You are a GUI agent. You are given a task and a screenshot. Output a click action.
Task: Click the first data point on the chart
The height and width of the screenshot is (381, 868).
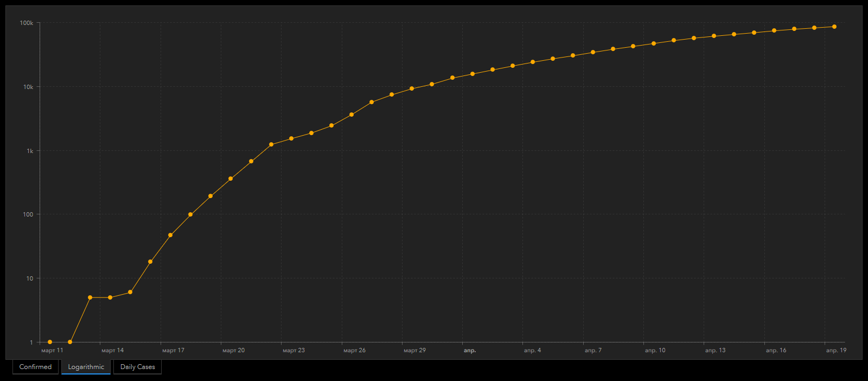pos(50,342)
